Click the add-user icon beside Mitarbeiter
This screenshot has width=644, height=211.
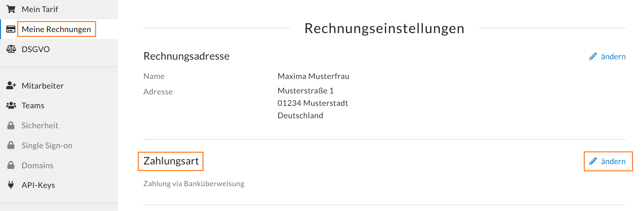click(11, 86)
